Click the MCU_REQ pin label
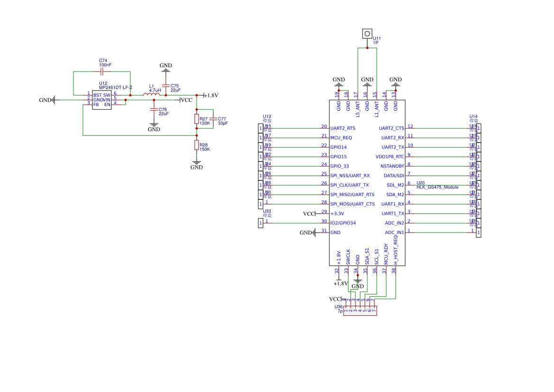Image resolution: width=554 pixels, height=392 pixels. (x=341, y=138)
